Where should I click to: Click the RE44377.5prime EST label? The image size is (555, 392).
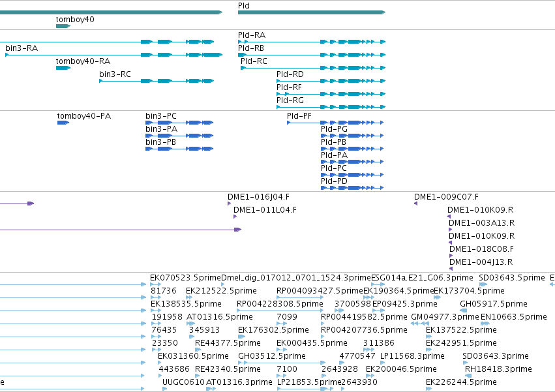click(x=228, y=344)
